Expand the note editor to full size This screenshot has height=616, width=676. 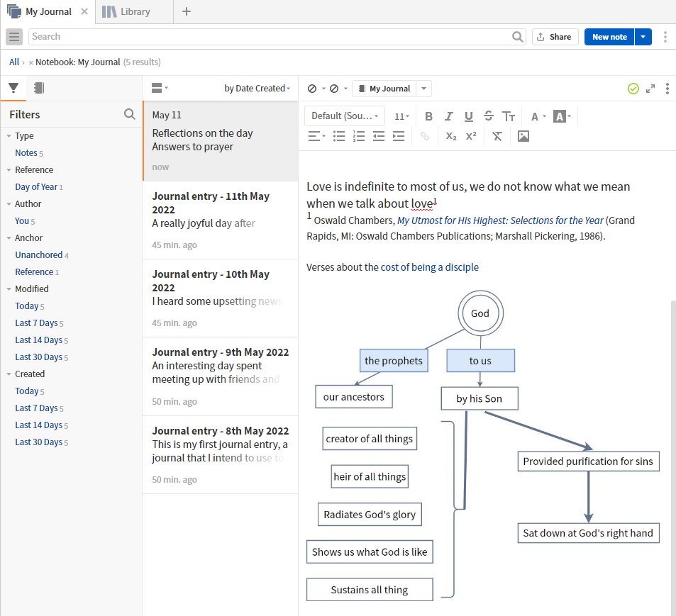point(650,89)
